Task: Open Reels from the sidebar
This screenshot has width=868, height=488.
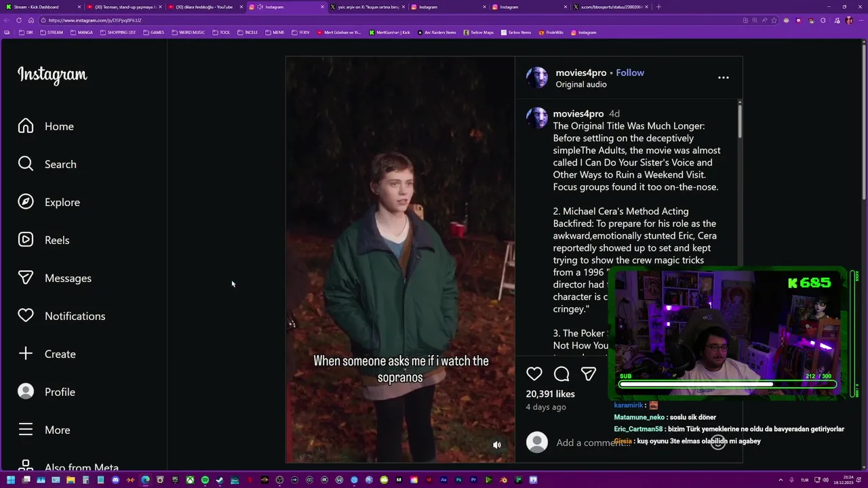Action: tap(43, 240)
